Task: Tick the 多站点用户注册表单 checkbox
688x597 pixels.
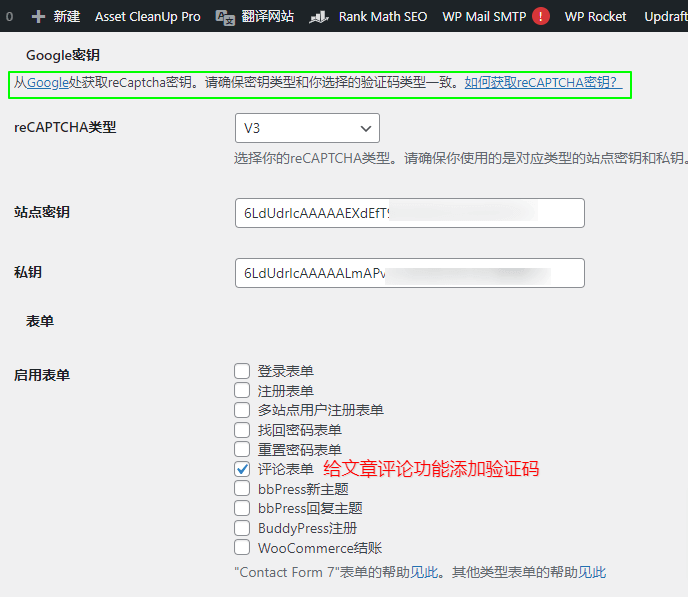Action: pyautogui.click(x=242, y=410)
